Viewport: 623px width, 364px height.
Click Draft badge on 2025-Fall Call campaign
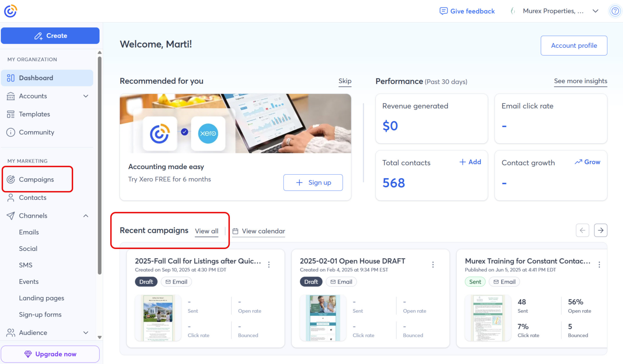click(x=146, y=282)
